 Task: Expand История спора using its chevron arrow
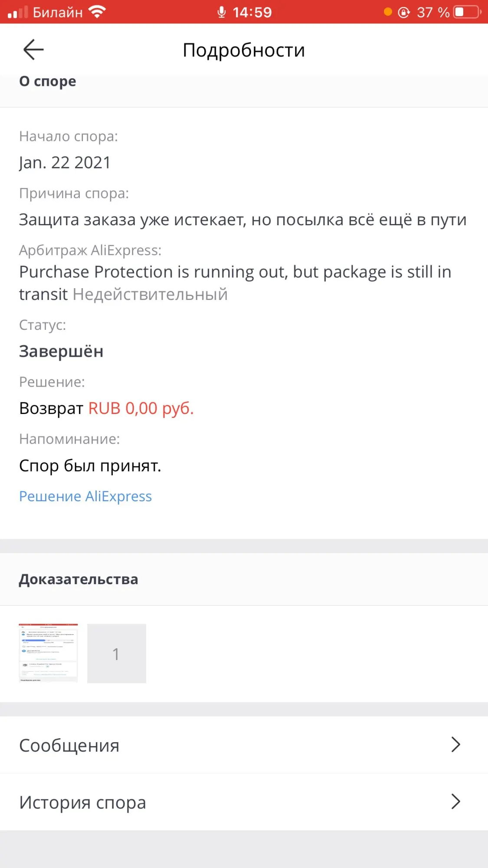click(455, 802)
